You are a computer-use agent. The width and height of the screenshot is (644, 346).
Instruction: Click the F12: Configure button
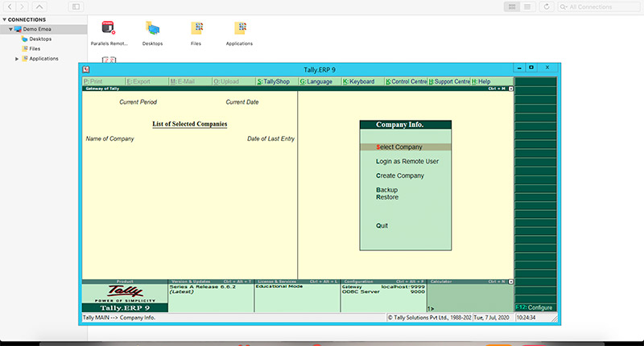click(x=535, y=307)
